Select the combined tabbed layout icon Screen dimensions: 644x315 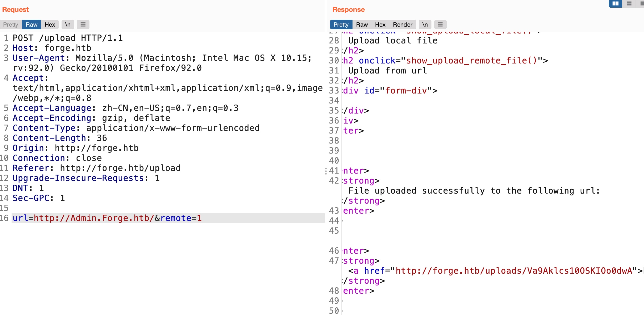pos(641,3)
